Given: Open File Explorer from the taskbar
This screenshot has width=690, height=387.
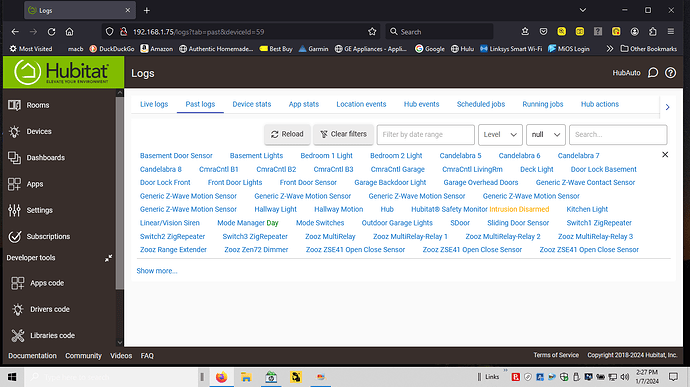Looking at the screenshot, I should [246, 377].
